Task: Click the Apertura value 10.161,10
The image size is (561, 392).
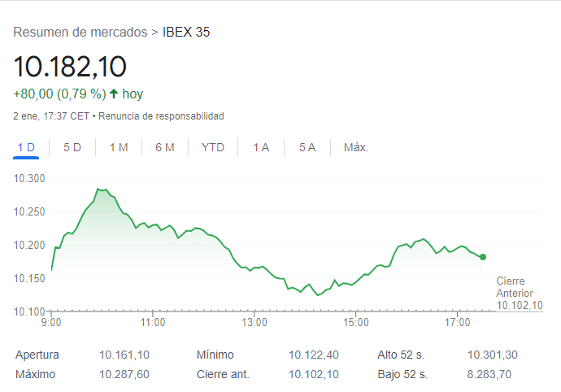Action: 124,355
